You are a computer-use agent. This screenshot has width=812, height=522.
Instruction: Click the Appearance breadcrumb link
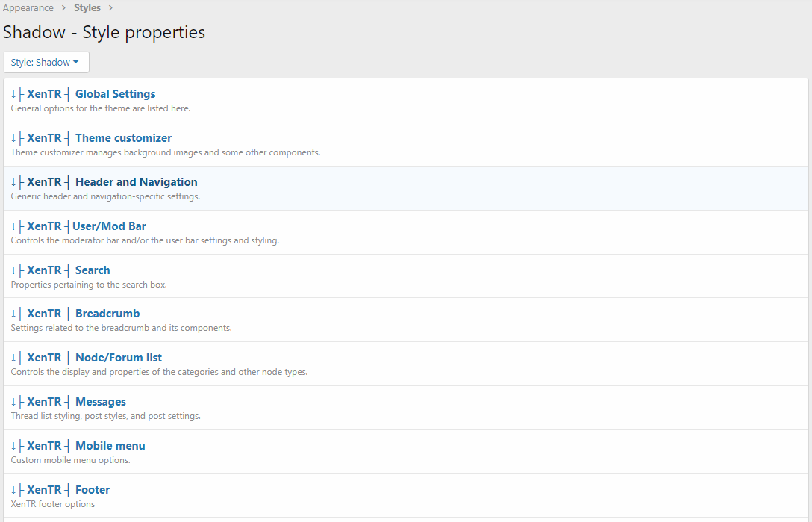coord(28,8)
